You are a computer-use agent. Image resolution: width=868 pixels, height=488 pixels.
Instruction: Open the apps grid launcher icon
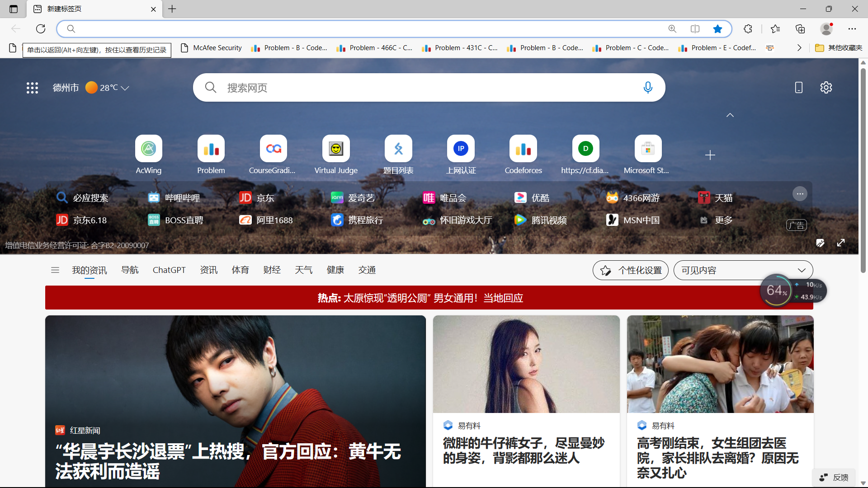tap(32, 88)
